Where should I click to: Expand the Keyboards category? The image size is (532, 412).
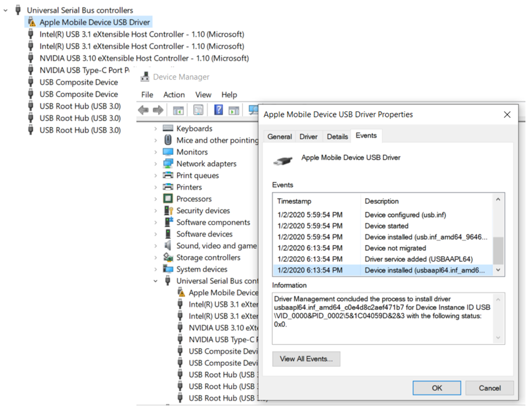[x=155, y=129]
